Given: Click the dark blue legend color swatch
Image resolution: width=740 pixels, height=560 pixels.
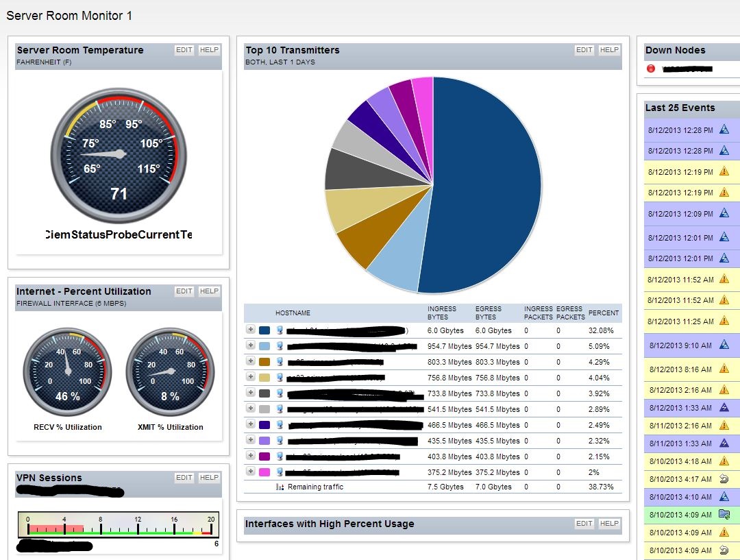Looking at the screenshot, I should pyautogui.click(x=264, y=330).
